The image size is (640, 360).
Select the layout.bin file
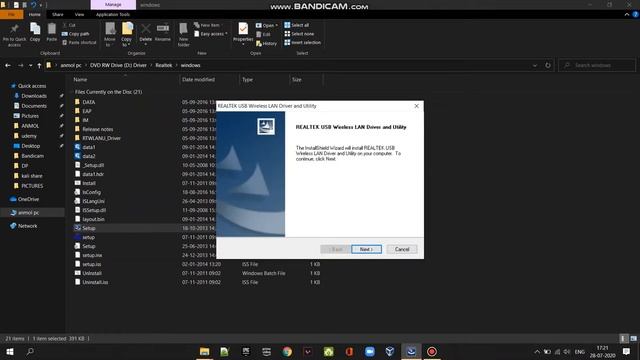93,219
